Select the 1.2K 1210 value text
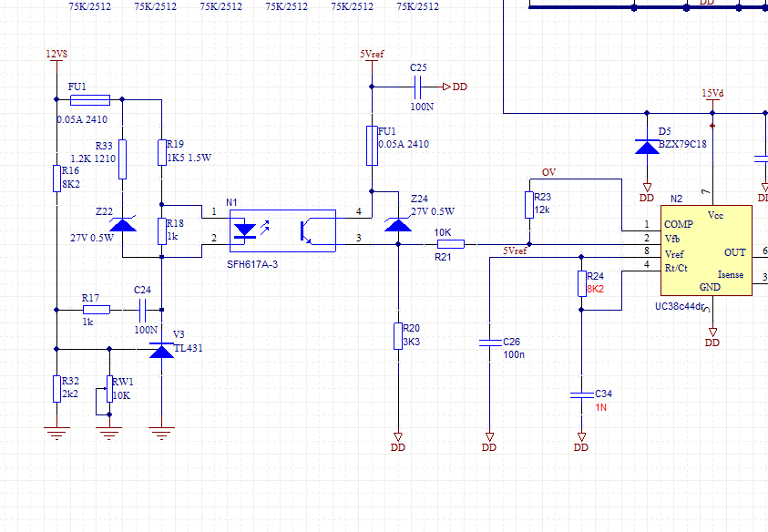Image resolution: width=768 pixels, height=532 pixels. coord(93,159)
